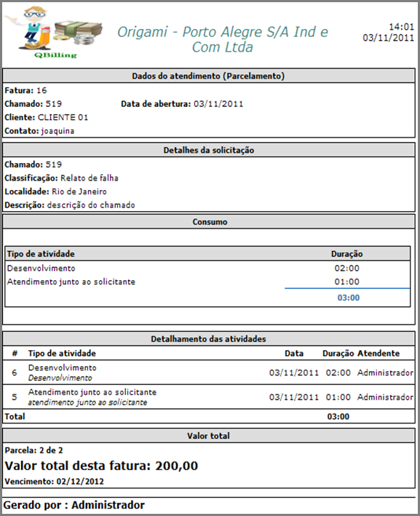Click the Detalhes da solicitação header
Viewport: 420px width, 516px height.
coord(208,150)
